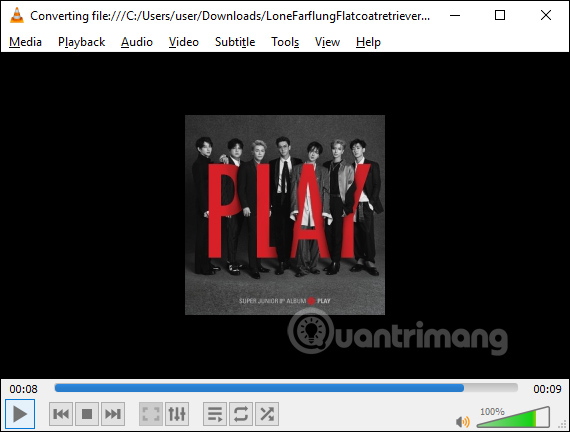The image size is (570, 432).
Task: Toggle the playlist view
Action: coord(215,414)
